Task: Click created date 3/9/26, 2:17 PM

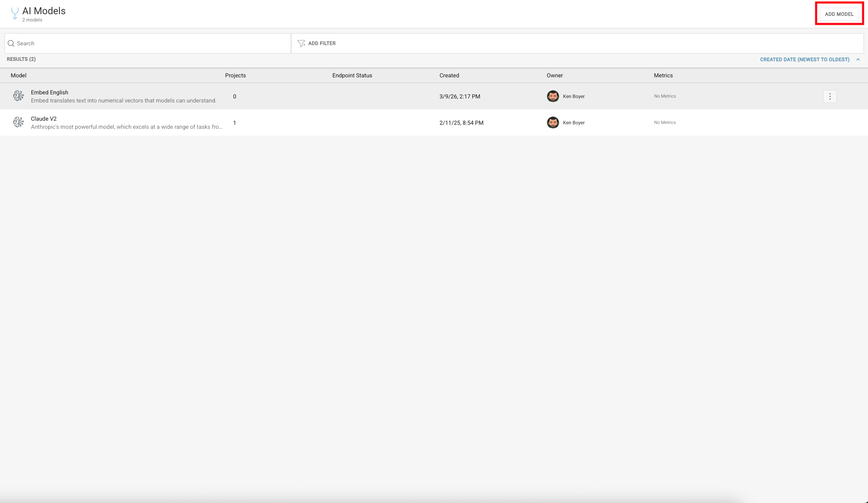Action: point(460,96)
